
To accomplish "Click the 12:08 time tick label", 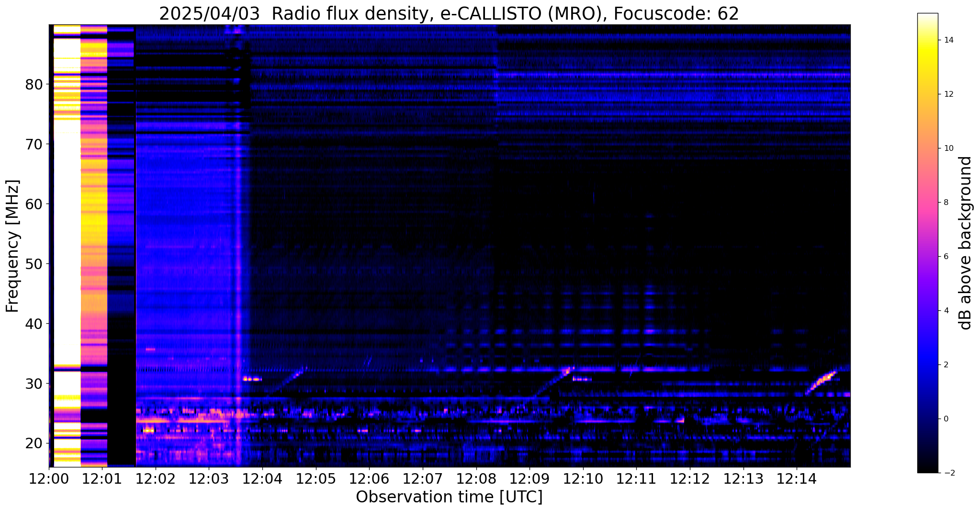I will [476, 479].
